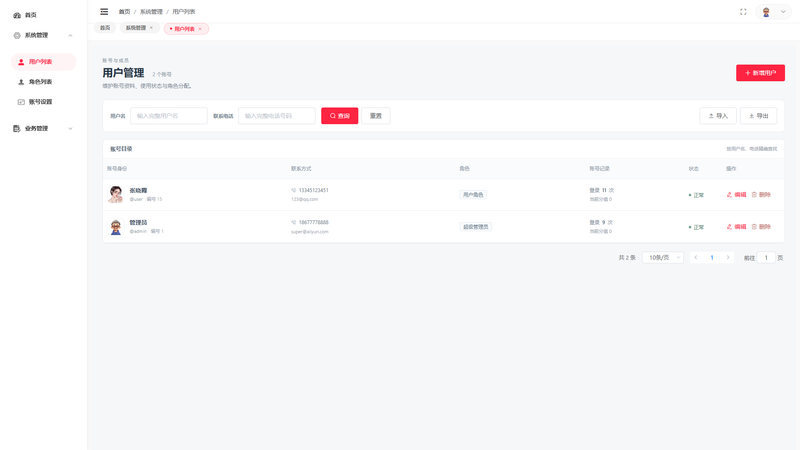The height and width of the screenshot is (450, 800).
Task: Click the 导入 button
Action: pos(718,116)
